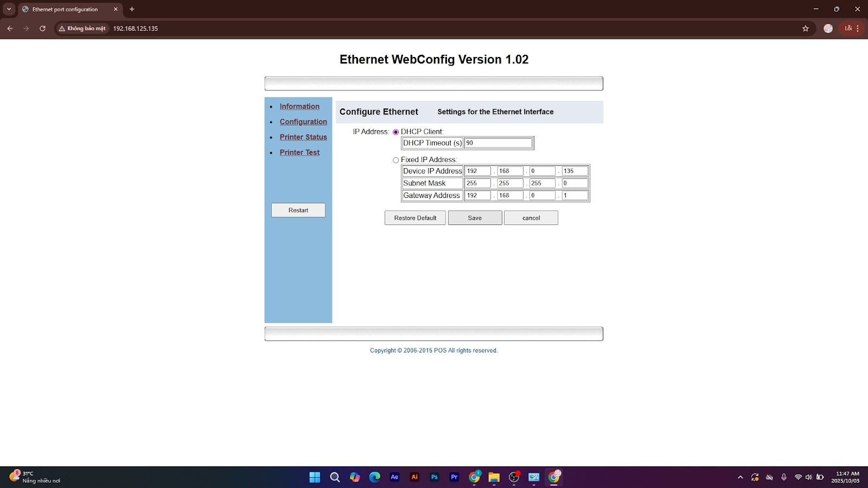Click the Restore Default button
The image size is (868, 488).
coord(415,218)
